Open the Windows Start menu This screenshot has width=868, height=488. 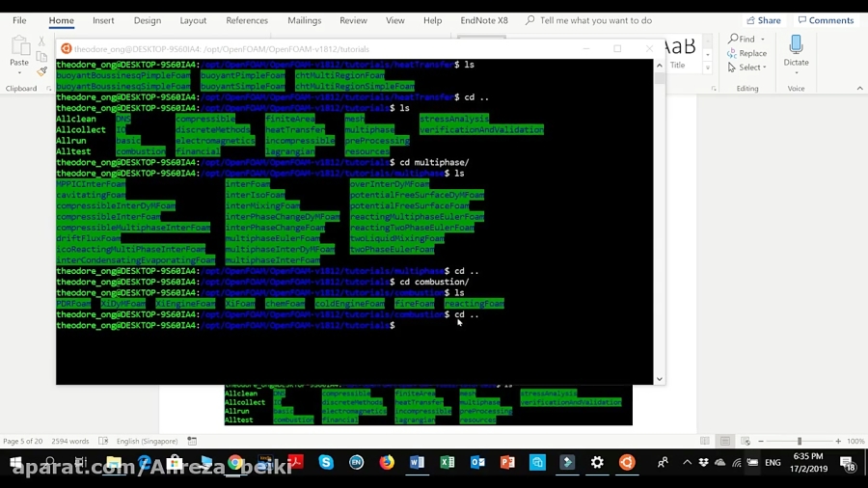[15, 462]
